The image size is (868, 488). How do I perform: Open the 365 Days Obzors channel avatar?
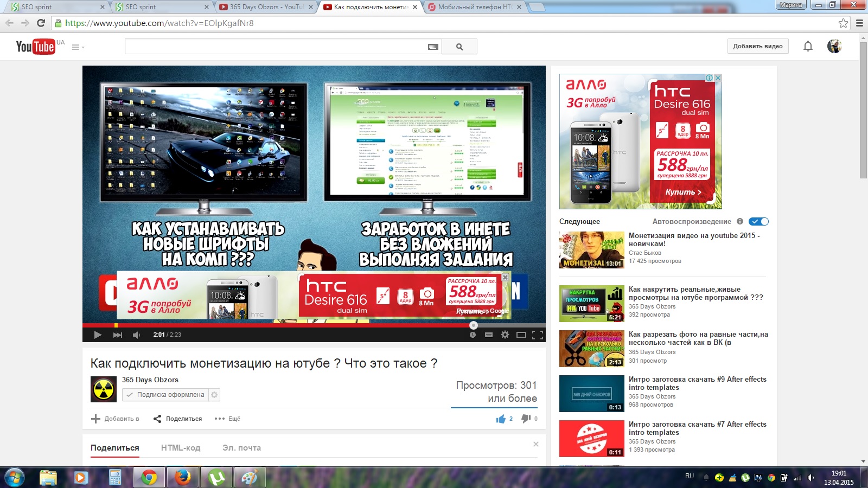104,389
